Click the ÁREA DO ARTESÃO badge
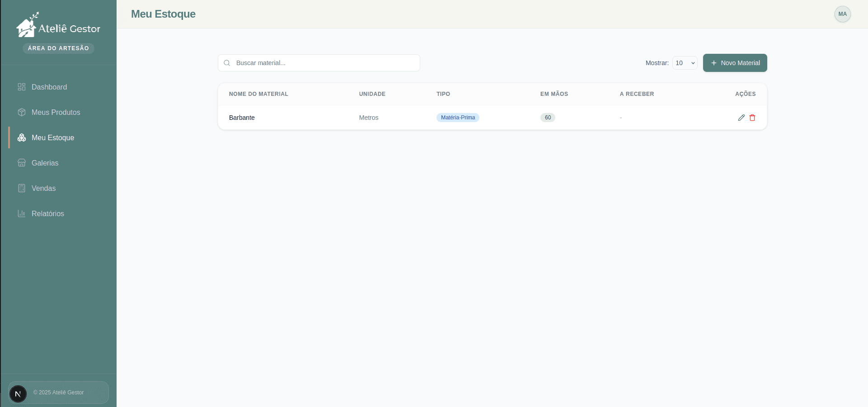Viewport: 868px width, 407px height. tap(58, 48)
